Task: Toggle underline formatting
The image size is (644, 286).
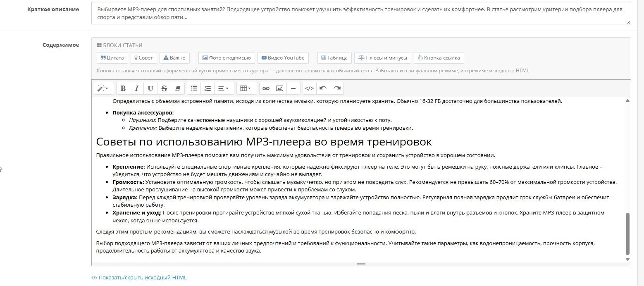Action: (150, 88)
